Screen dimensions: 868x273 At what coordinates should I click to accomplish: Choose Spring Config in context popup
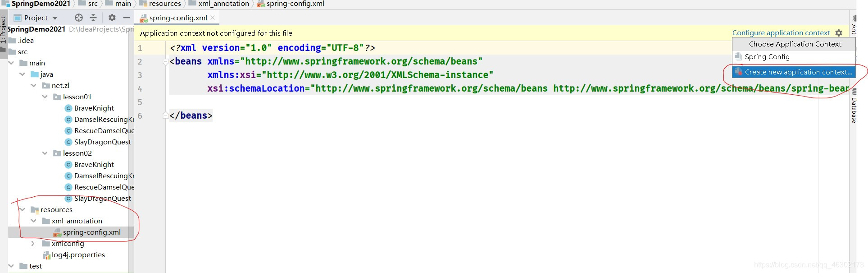point(794,57)
